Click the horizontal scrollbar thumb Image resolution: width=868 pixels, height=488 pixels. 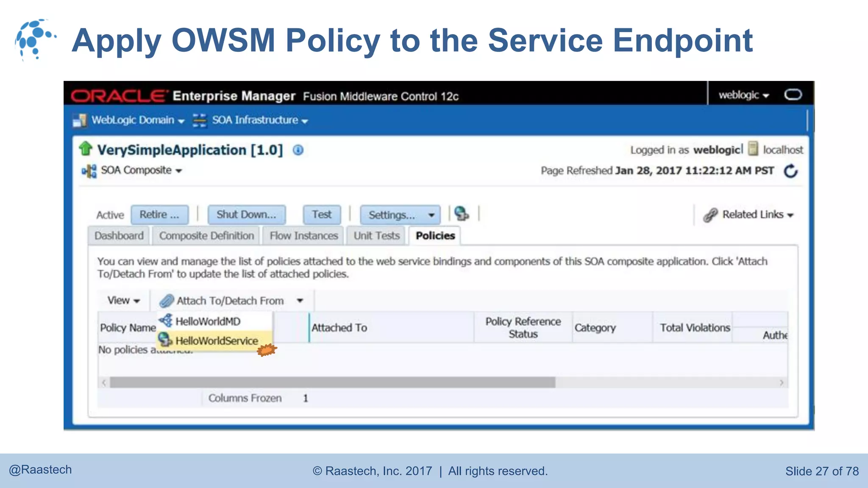333,383
